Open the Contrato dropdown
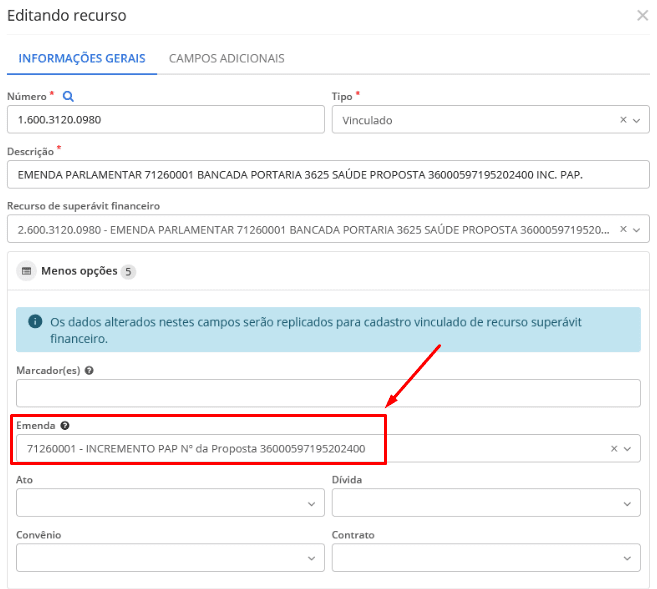 [627, 558]
